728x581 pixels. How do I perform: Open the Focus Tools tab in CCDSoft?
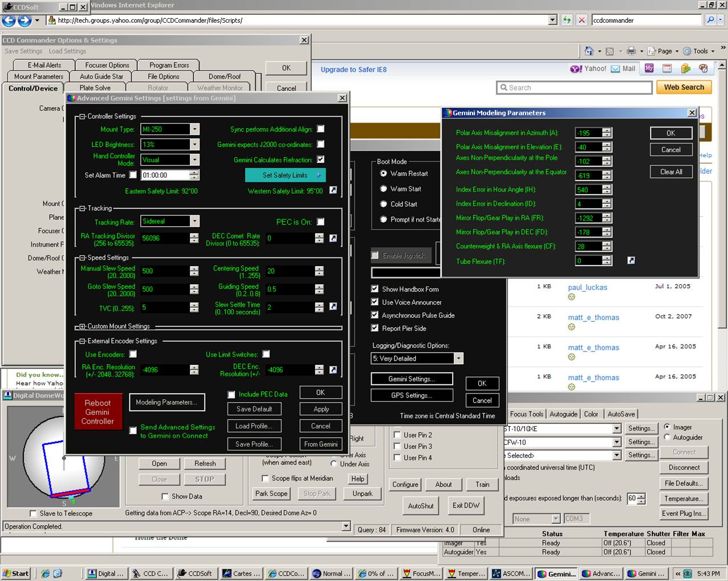[526, 414]
